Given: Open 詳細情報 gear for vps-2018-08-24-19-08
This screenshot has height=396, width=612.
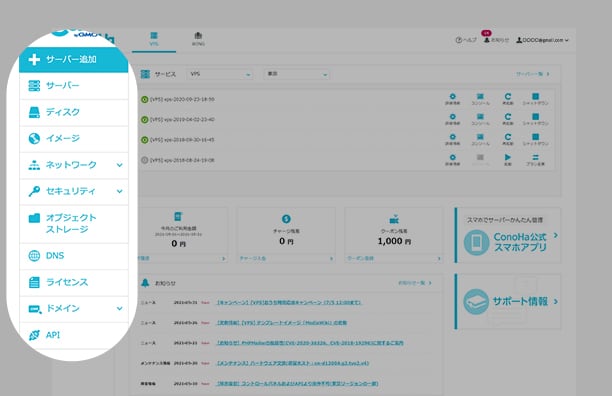Looking at the screenshot, I should pos(452,160).
